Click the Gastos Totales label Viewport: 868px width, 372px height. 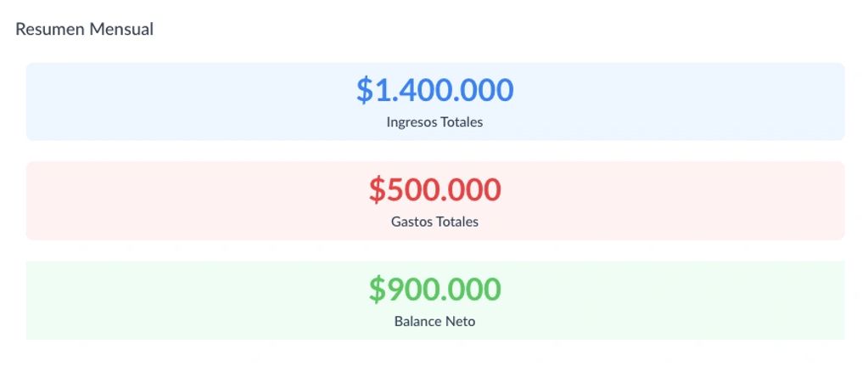click(434, 222)
